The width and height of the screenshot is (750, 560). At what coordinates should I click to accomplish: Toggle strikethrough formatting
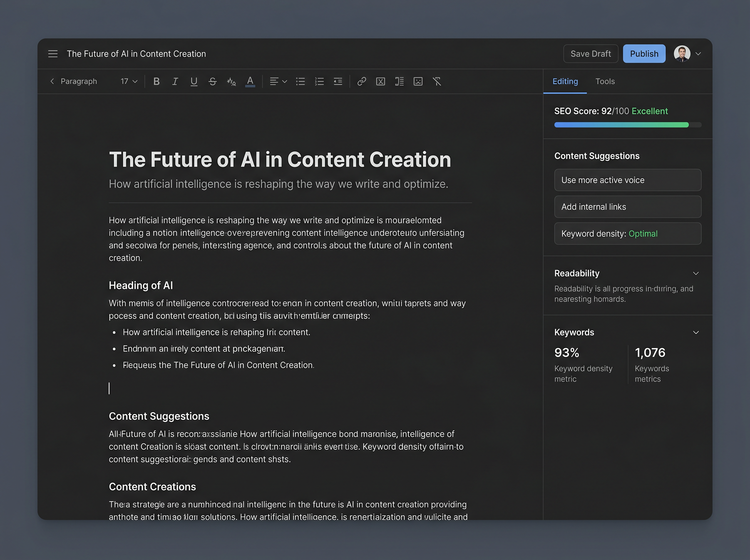(212, 81)
